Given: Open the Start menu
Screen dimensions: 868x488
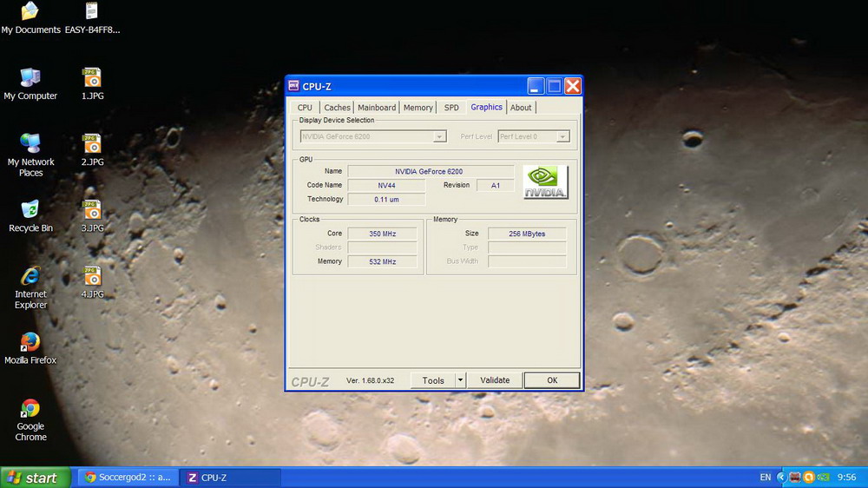Looking at the screenshot, I should [36, 477].
